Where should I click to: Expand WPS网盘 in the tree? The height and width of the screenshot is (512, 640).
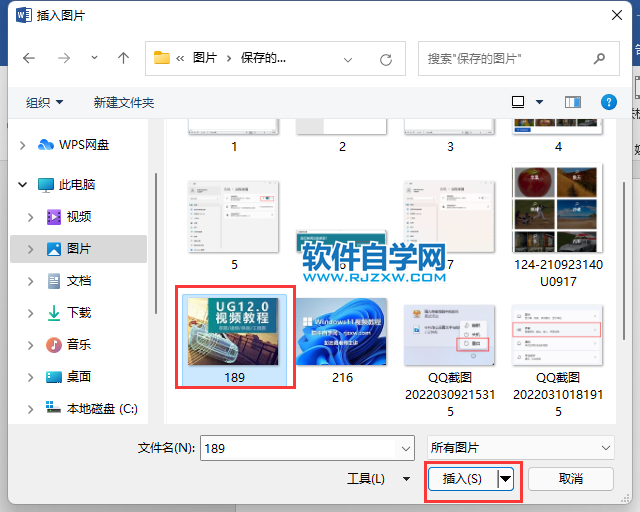tap(22, 145)
